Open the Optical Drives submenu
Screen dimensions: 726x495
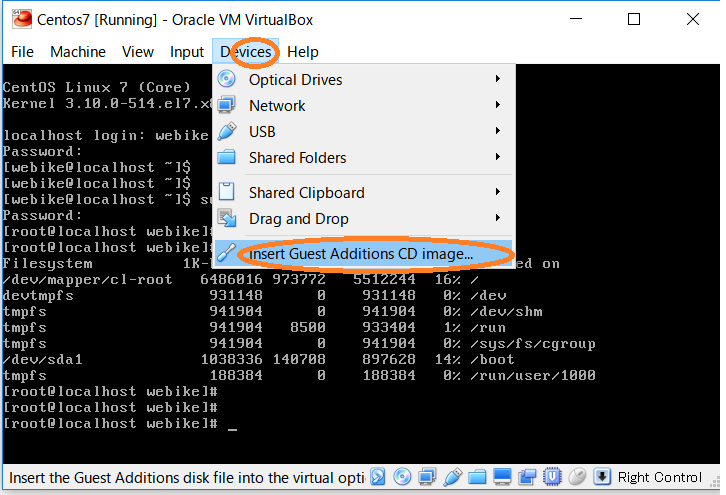[x=363, y=80]
